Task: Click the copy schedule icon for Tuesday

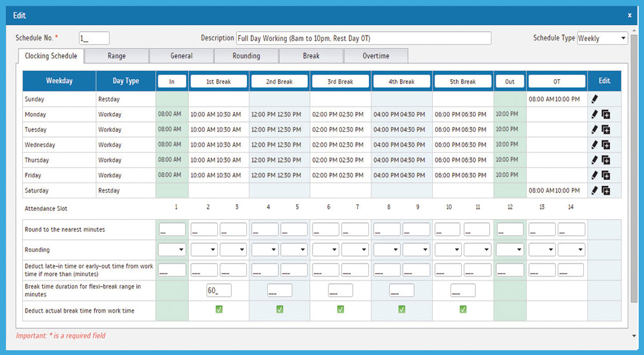Action: point(606,129)
